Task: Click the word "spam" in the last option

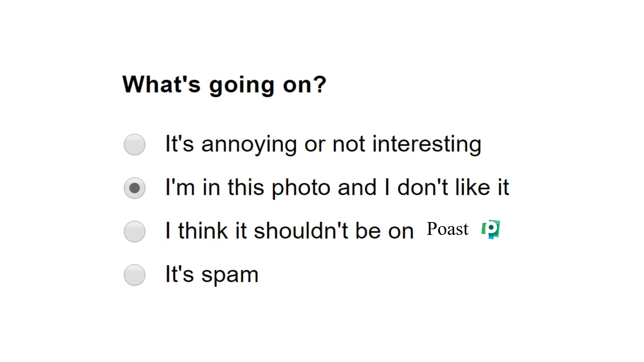Action: (229, 275)
